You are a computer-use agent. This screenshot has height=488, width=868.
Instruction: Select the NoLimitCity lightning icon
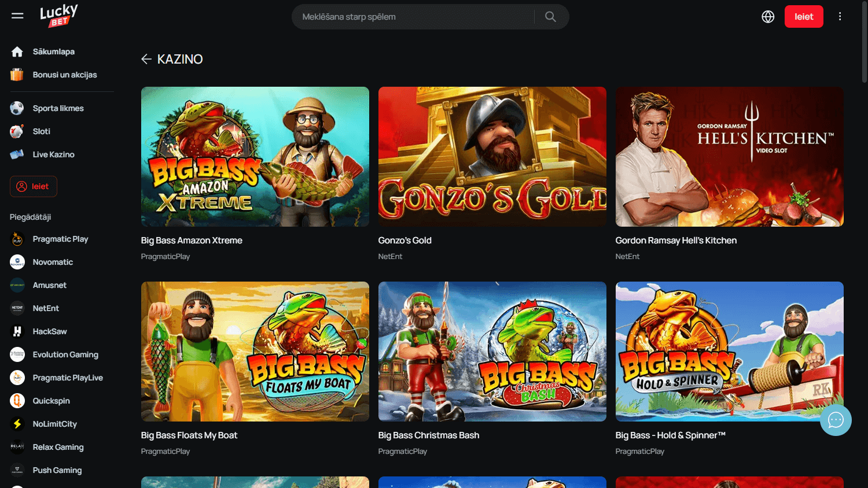[17, 424]
